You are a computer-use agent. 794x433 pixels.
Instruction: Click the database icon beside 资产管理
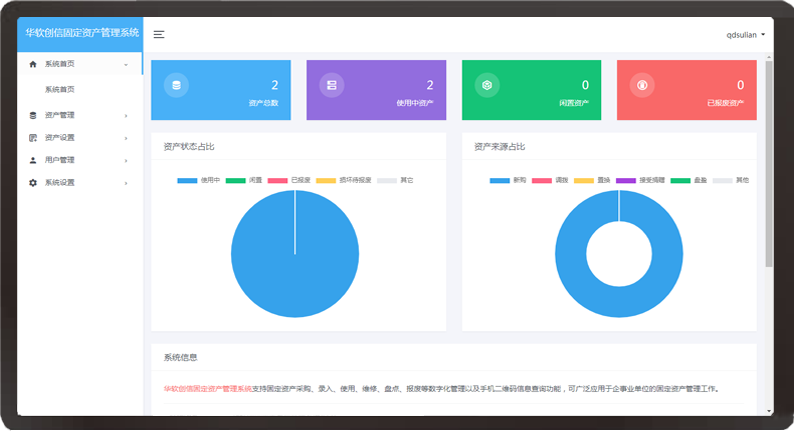click(33, 115)
